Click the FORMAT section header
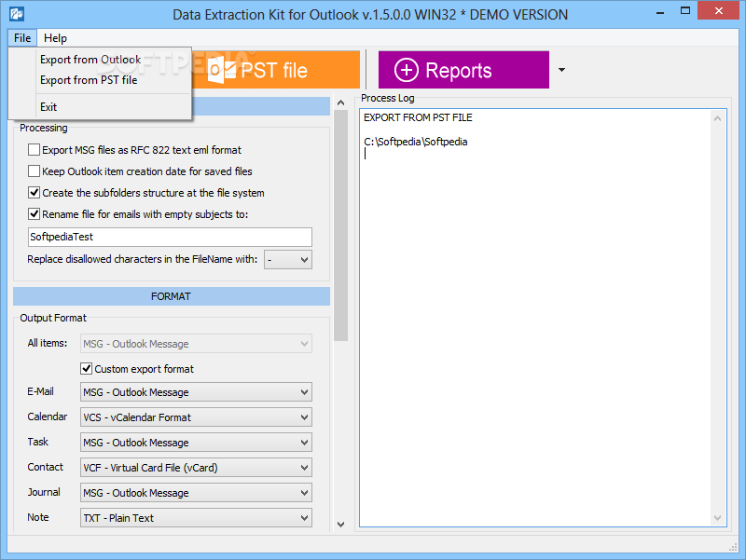746x560 pixels. pyautogui.click(x=172, y=296)
